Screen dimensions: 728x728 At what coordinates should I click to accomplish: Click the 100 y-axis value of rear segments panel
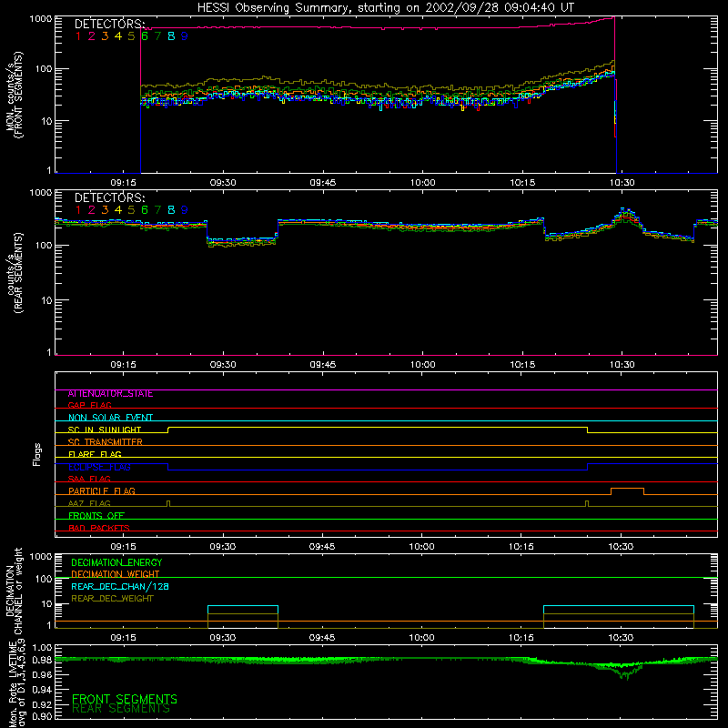(x=43, y=245)
